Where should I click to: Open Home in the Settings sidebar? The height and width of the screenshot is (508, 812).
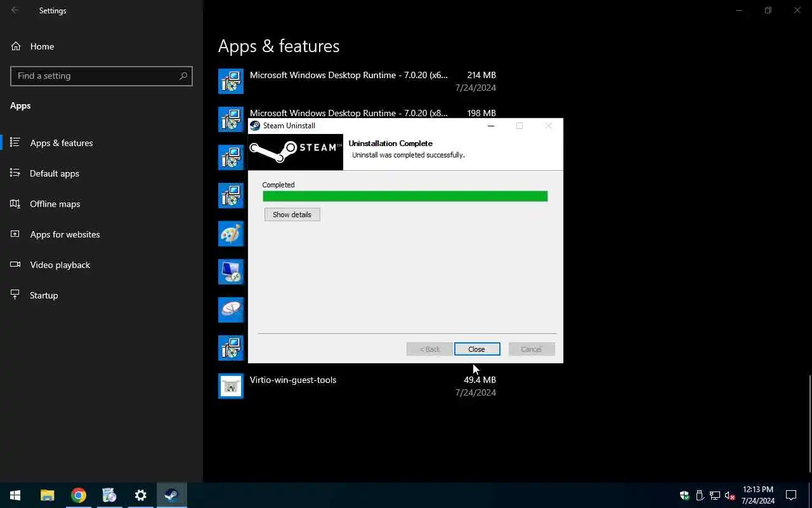click(101, 46)
